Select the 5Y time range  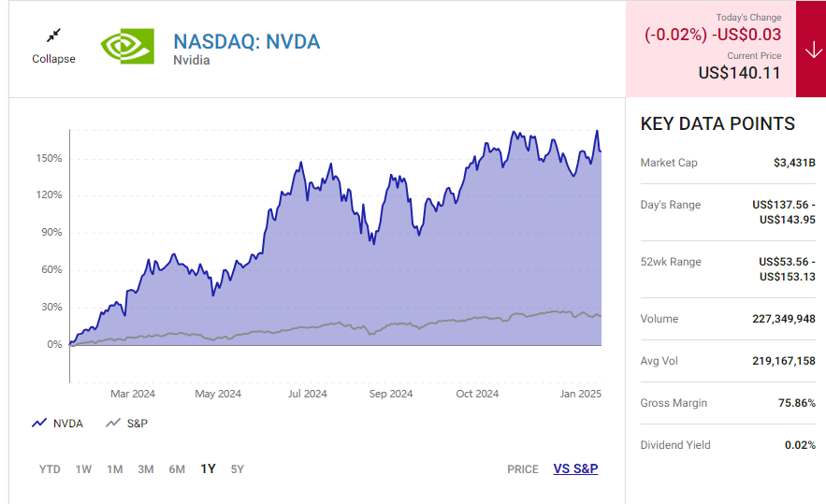[237, 469]
